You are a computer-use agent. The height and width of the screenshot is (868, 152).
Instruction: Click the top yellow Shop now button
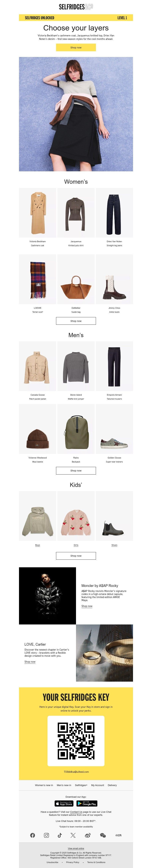[76, 47]
